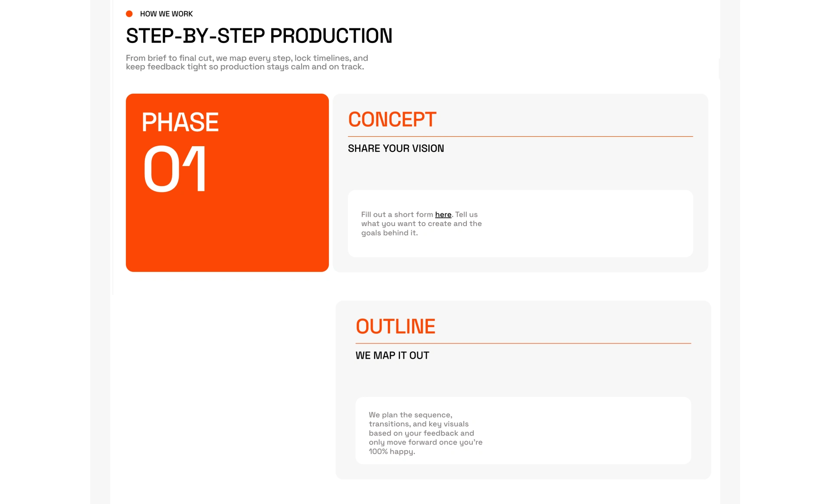Click the 'transitions, and key visuals' line

418,424
